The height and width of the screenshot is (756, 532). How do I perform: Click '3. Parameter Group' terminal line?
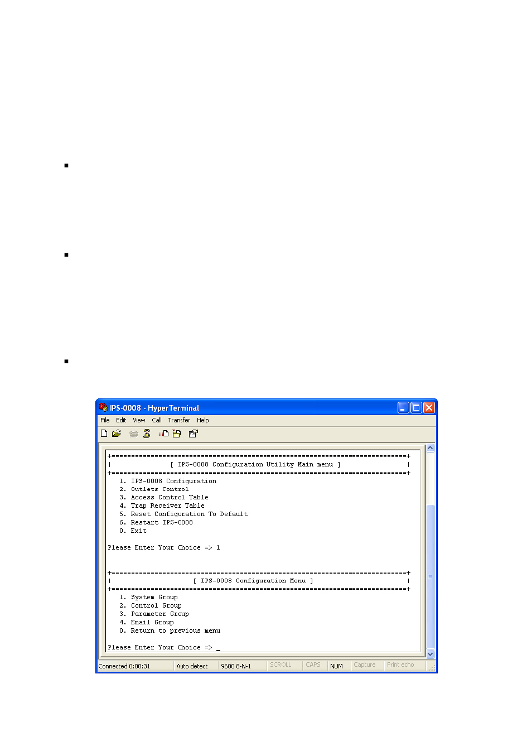pos(154,614)
